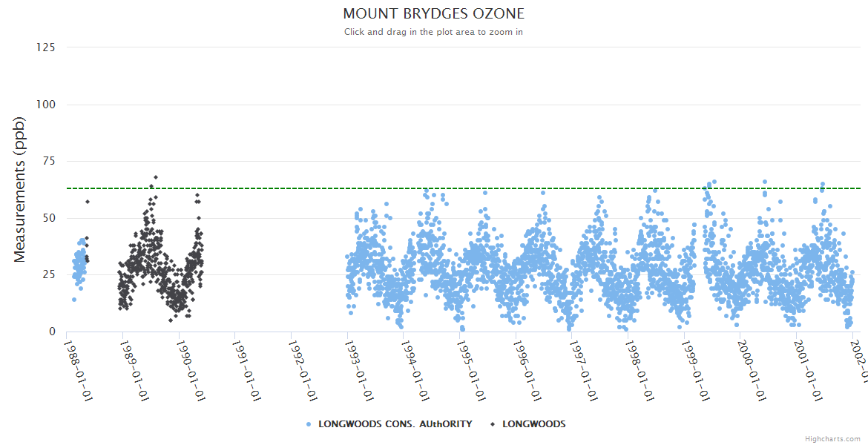Image resolution: width=868 pixels, height=445 pixels.
Task: Click the MOUNT BRYDGES OZONE chart title
Action: (x=433, y=14)
